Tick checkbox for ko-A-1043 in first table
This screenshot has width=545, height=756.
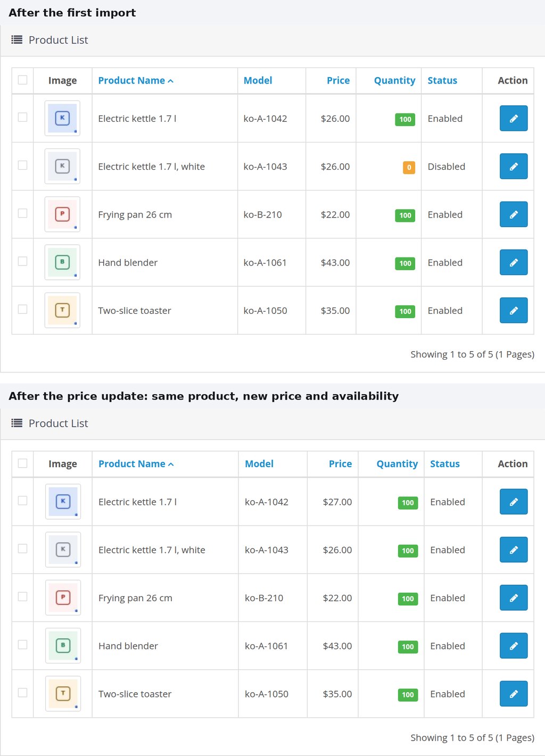22,165
